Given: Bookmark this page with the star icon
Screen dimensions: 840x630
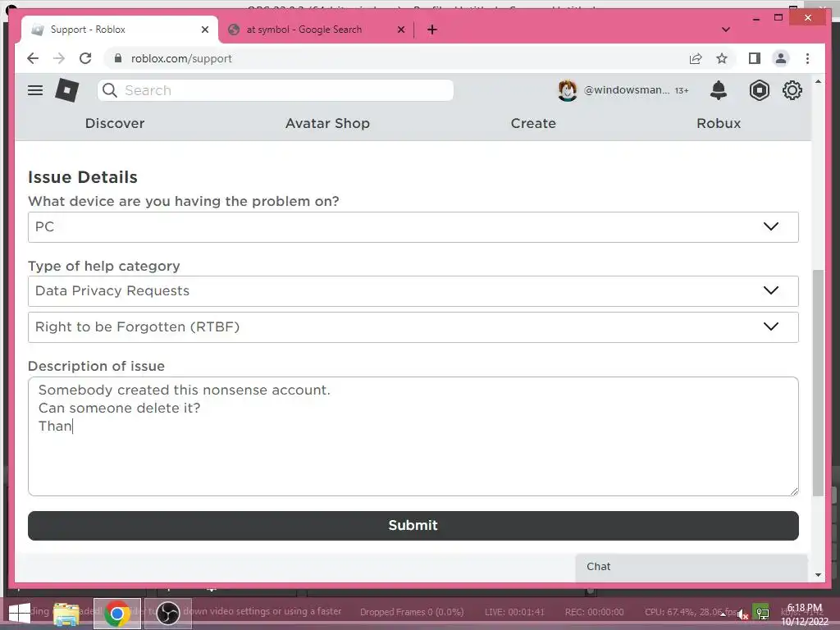Looking at the screenshot, I should (x=722, y=58).
